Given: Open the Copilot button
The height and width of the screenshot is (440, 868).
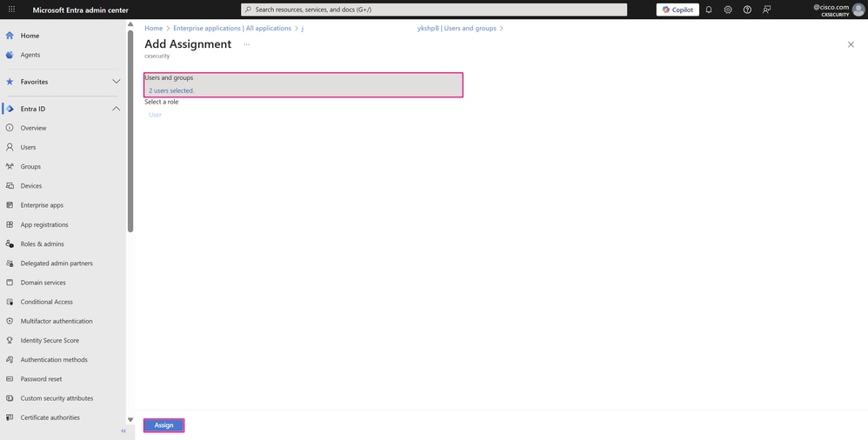Looking at the screenshot, I should point(678,10).
